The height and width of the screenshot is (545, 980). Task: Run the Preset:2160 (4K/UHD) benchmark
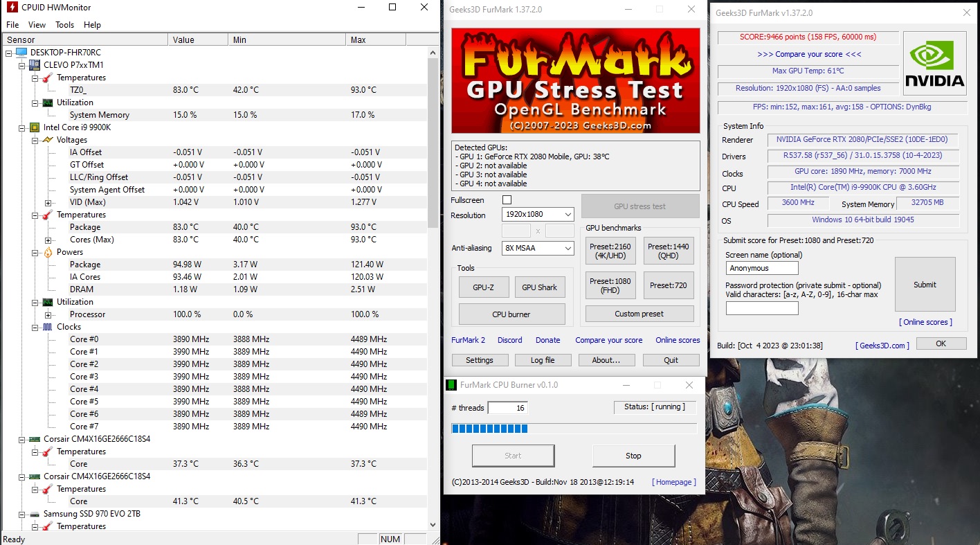tap(610, 251)
